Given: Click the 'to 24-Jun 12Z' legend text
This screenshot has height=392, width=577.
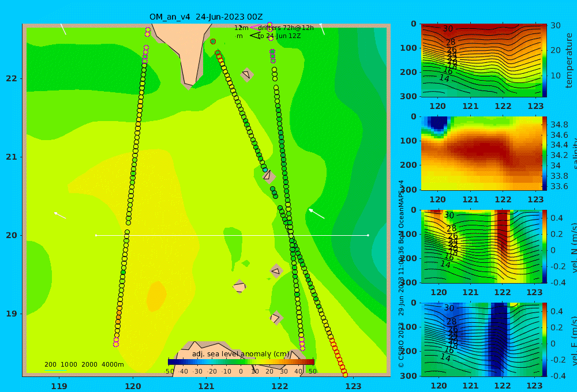Looking at the screenshot, I should [279, 36].
